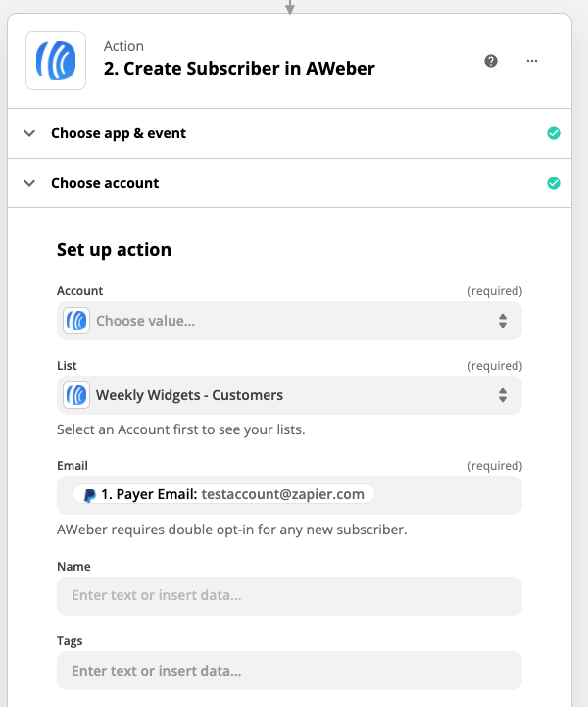This screenshot has width=588, height=707.
Task: Click green checkmark beside Choose app & event
Action: [554, 133]
